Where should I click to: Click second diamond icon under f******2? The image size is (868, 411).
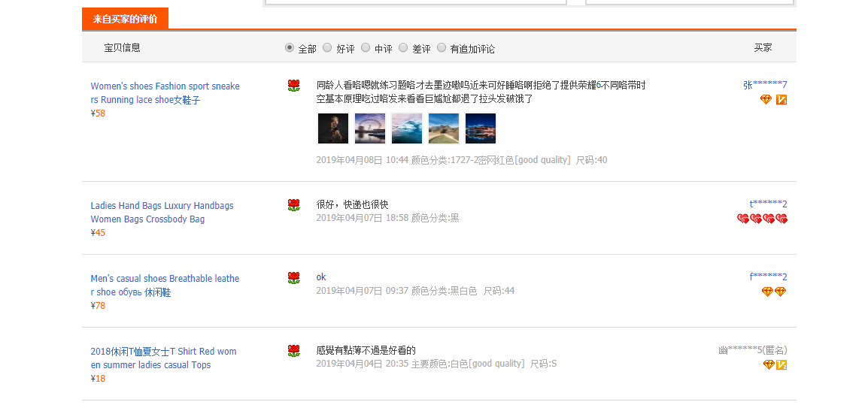point(781,292)
